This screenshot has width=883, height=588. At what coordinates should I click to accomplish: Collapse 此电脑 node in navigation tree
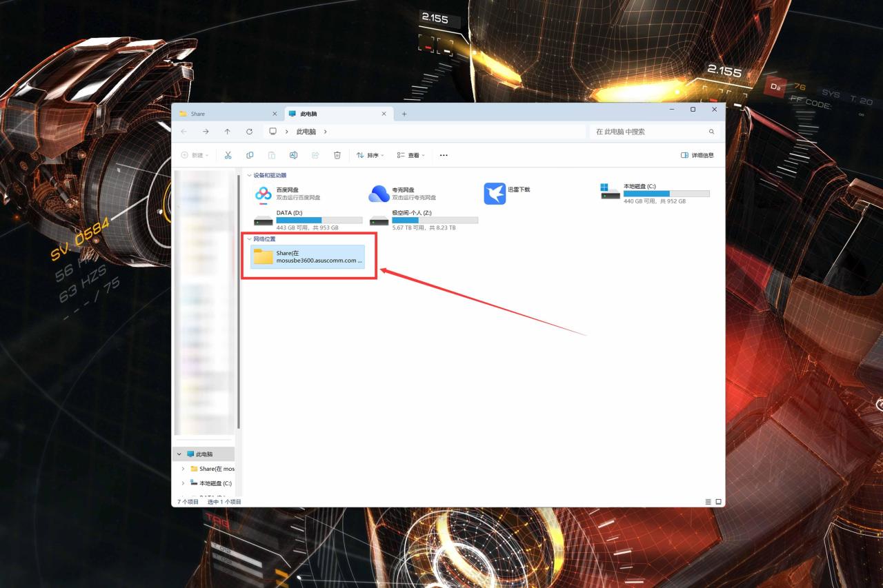coord(180,454)
